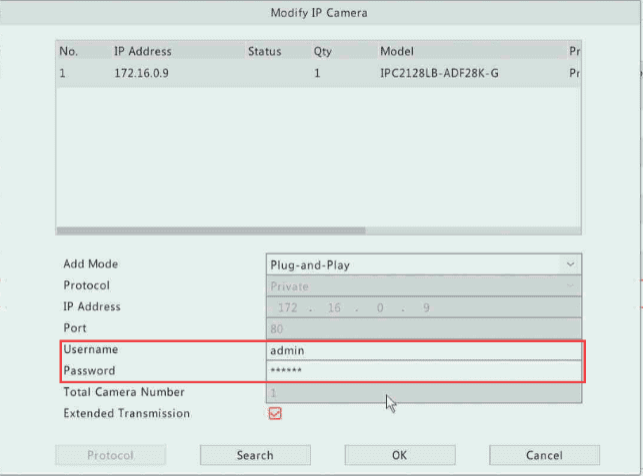Toggle the Extended Transmission checkbox
The height and width of the screenshot is (476, 643).
click(275, 414)
